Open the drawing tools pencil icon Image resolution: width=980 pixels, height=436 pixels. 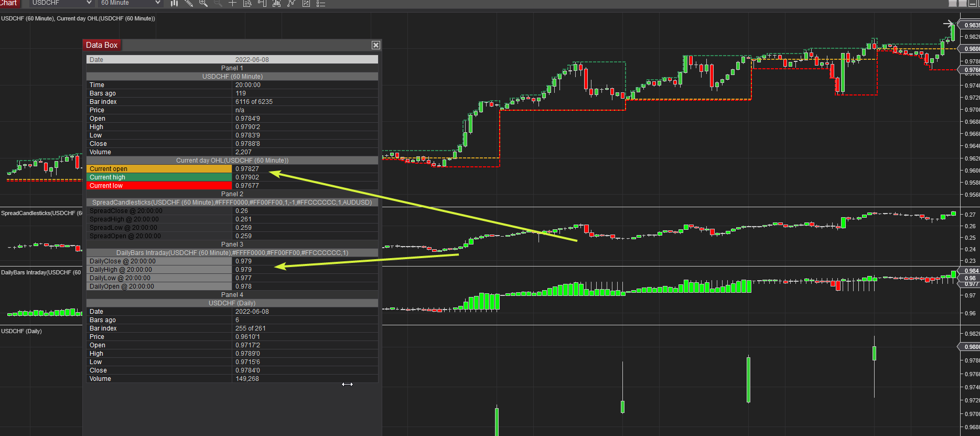pyautogui.click(x=189, y=3)
